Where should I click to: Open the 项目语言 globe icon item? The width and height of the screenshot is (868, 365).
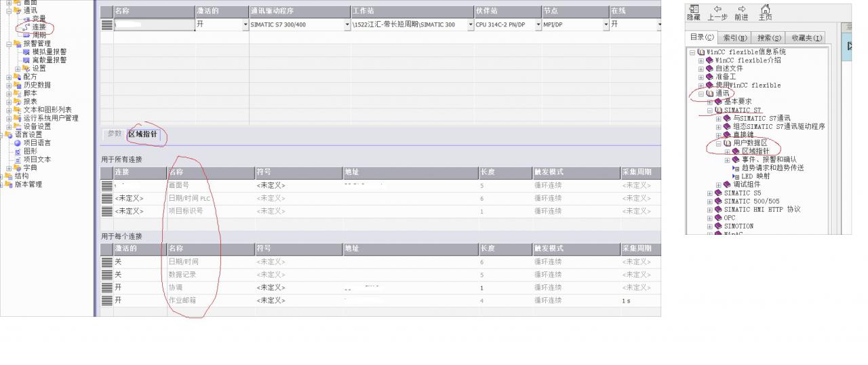click(x=18, y=142)
